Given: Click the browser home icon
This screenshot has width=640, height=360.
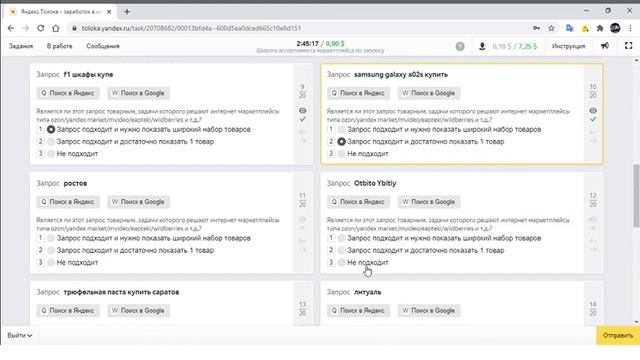Looking at the screenshot, I should [x=56, y=28].
